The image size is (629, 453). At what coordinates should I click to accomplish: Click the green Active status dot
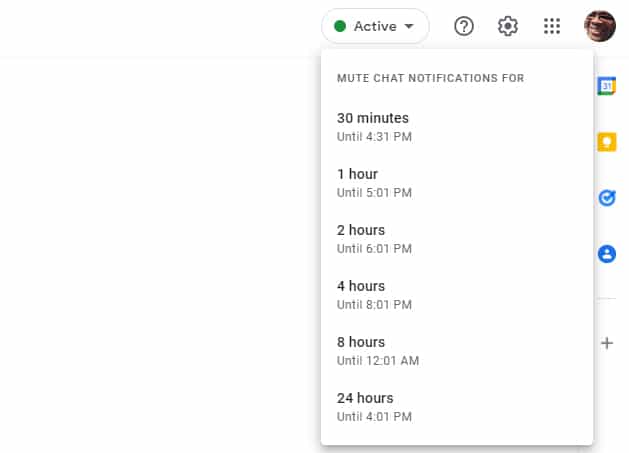pos(340,26)
